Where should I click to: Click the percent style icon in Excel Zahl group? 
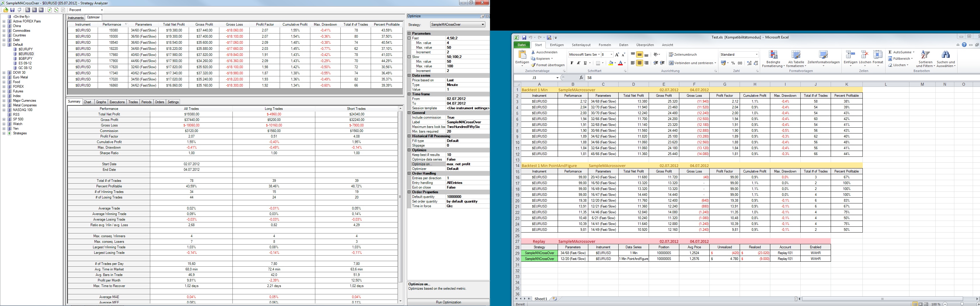733,63
